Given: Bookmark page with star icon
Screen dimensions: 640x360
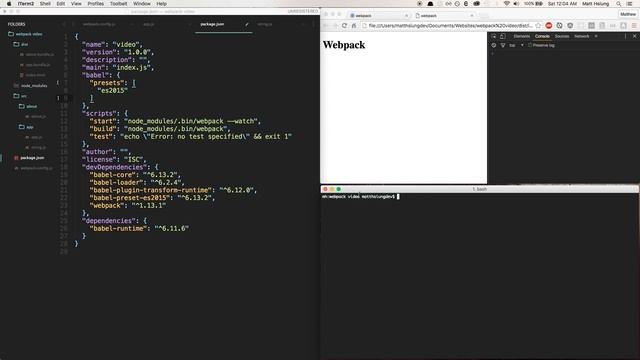Looking at the screenshot, I should click(x=538, y=26).
